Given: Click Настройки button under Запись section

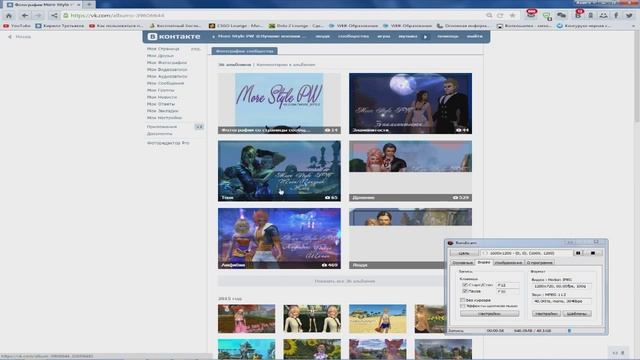Looking at the screenshot, I should pyautogui.click(x=489, y=313).
